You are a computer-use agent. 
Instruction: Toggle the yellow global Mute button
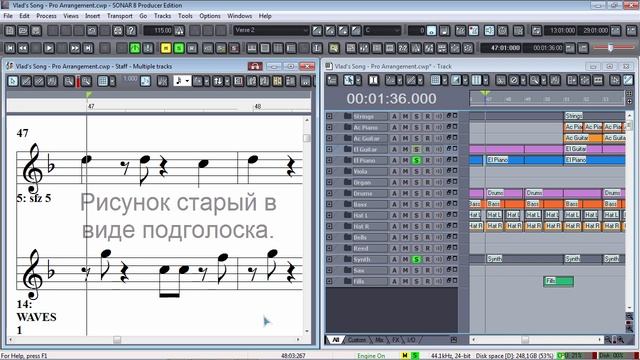point(166,48)
